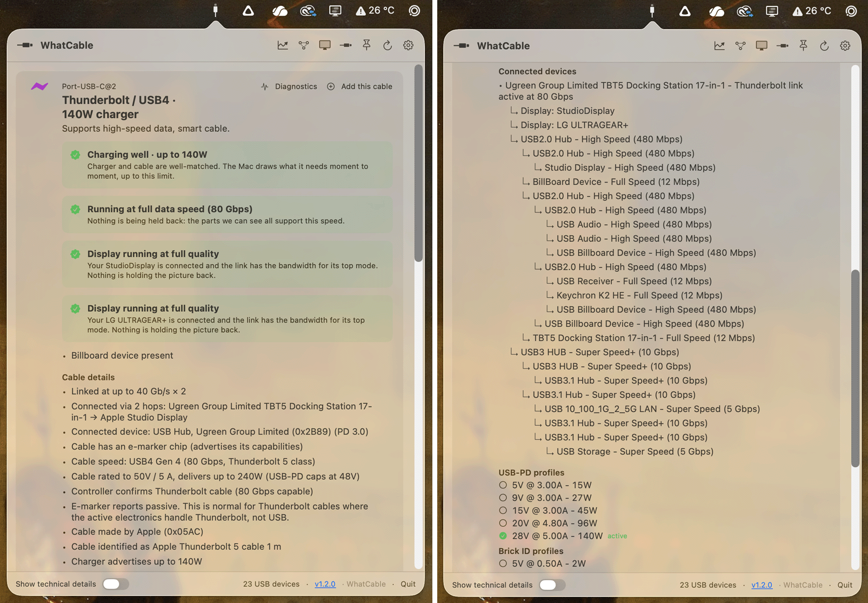868x603 pixels.
Task: Click 'Cable identified as Apple Thunderbolt 5 cable' line
Action: [176, 546]
